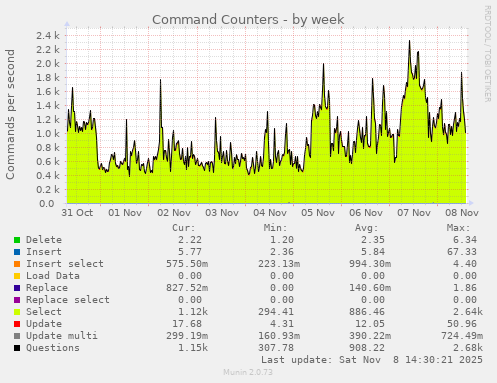Click the yellow Load Data legend swatch
The image size is (497, 383).
[x=17, y=276]
